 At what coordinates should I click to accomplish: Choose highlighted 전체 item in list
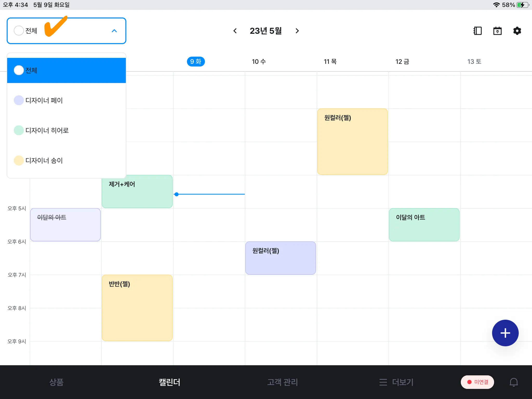coord(66,70)
